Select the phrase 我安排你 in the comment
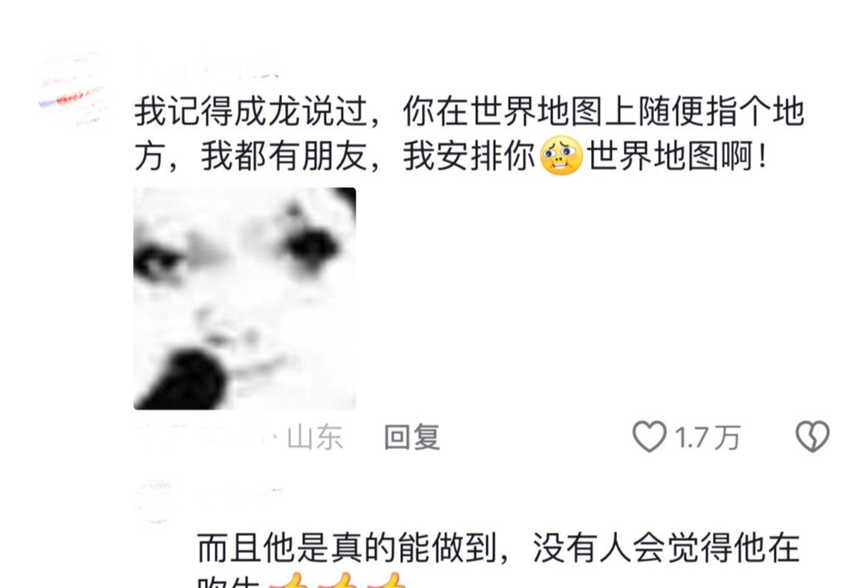The height and width of the screenshot is (588, 868). click(x=469, y=156)
